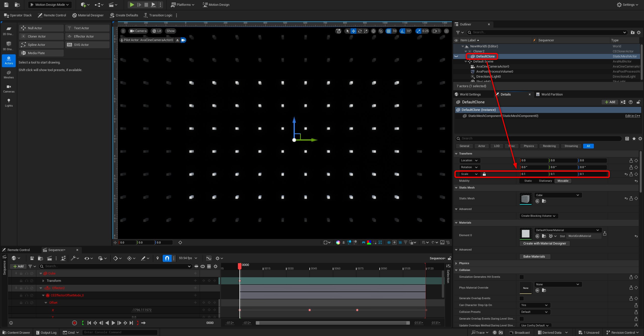Select the Physics filter tab
This screenshot has width=644, height=336.
(529, 146)
